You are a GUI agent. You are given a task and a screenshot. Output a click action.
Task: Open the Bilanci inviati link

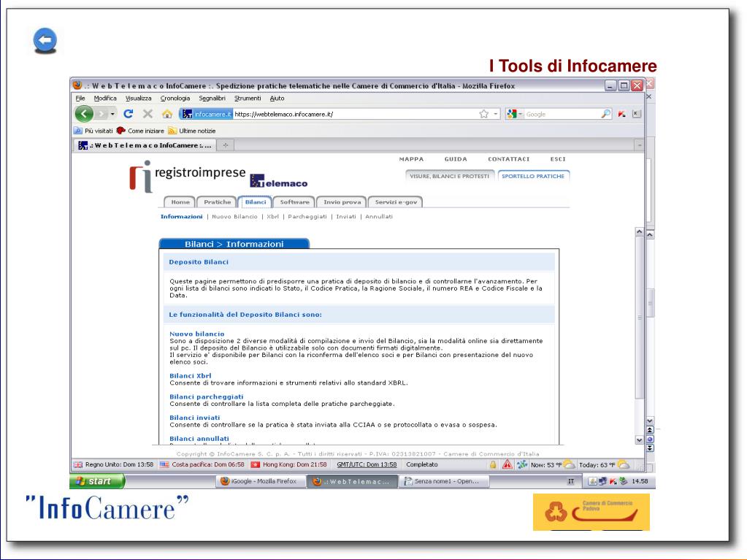[194, 418]
